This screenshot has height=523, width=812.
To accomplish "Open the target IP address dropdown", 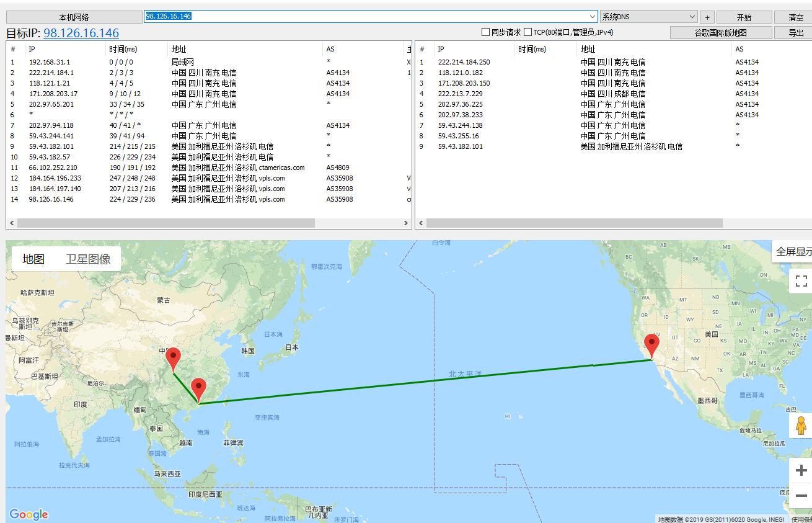I will coord(593,17).
